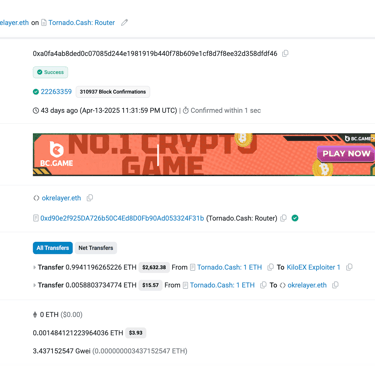Click the $2,632.38 value badge
Image resolution: width=375 pixels, height=366 pixels.
154,267
